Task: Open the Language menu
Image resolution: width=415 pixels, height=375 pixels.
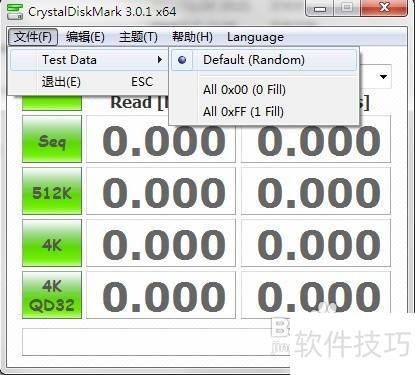Action: (x=255, y=37)
